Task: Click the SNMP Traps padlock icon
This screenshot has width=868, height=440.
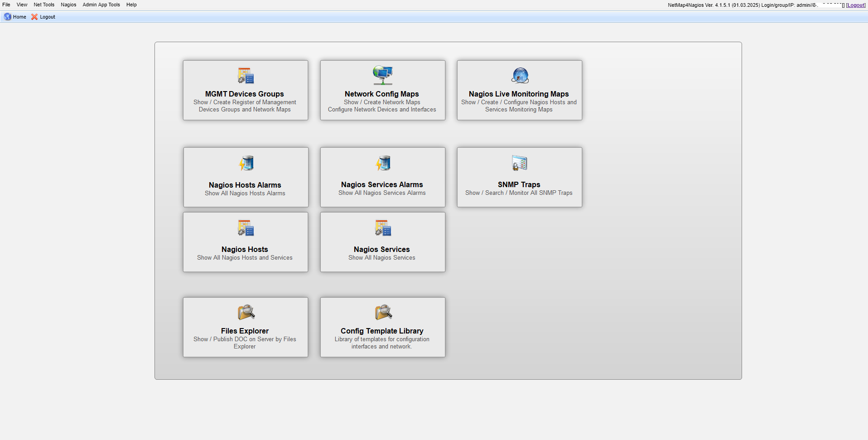Action: (519, 163)
